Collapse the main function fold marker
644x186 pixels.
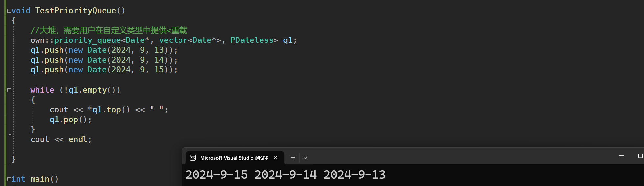pyautogui.click(x=9, y=179)
